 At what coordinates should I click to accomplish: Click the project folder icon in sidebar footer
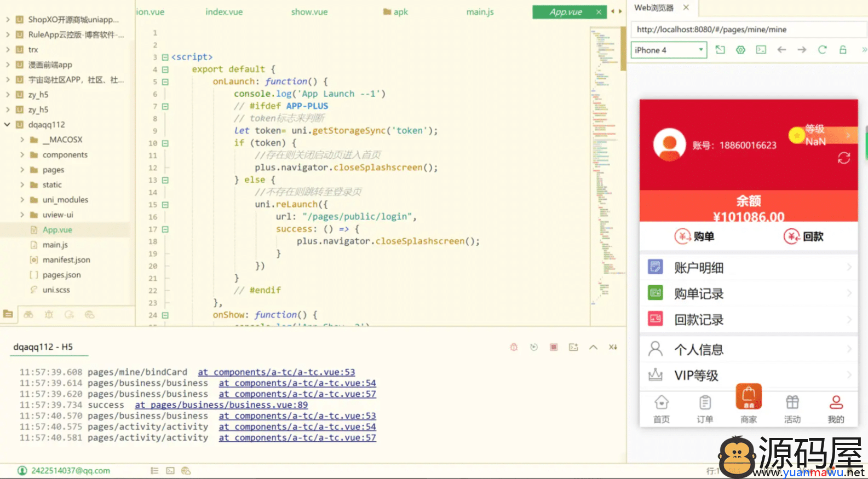[x=8, y=314]
